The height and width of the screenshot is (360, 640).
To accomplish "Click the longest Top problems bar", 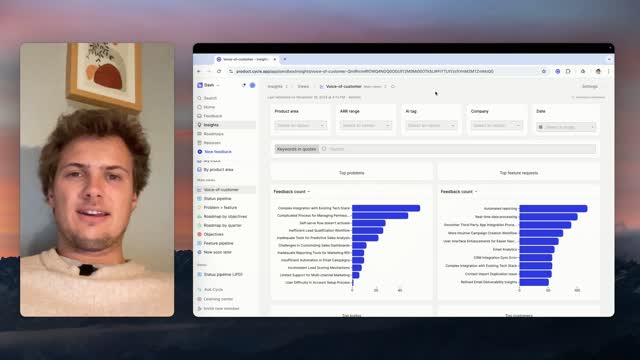I will [386, 208].
